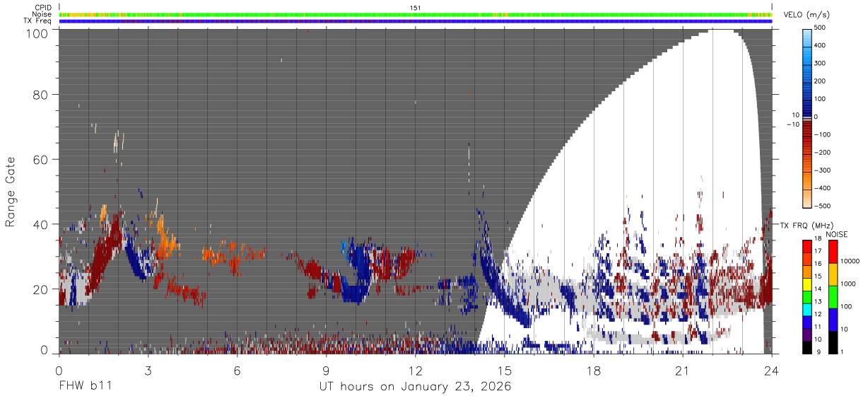Click the 15 hour tick label
Viewport: 868px width, 401px height.
504,370
